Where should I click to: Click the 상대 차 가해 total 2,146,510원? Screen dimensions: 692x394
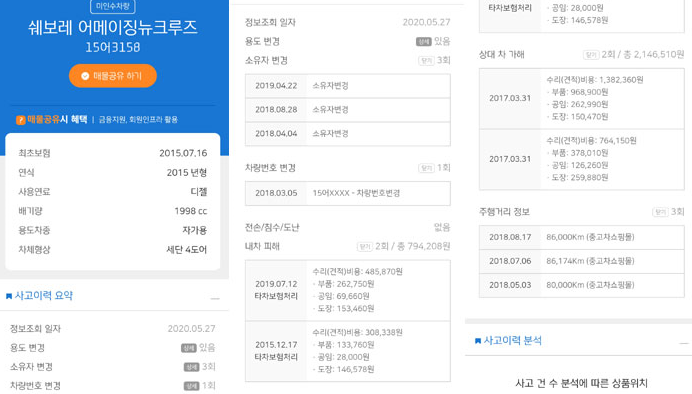[x=659, y=54]
